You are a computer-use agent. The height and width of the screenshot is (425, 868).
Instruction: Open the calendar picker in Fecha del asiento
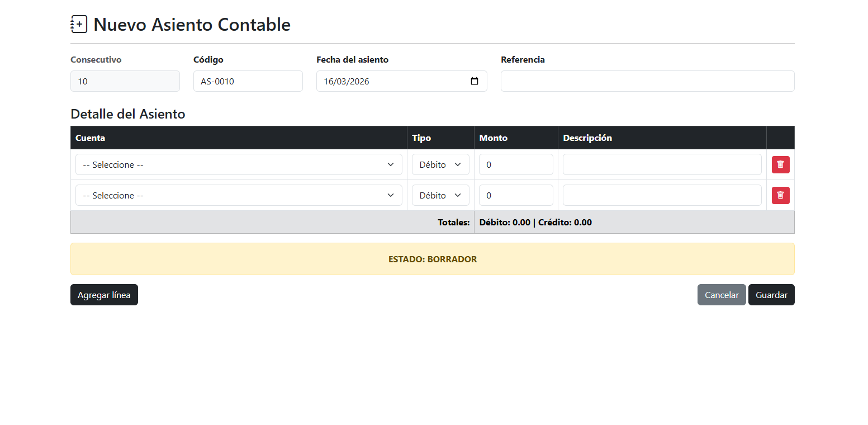pos(475,81)
